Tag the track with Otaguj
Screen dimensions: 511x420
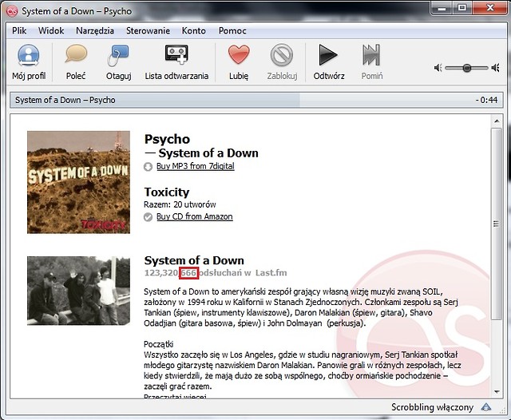[x=119, y=62]
